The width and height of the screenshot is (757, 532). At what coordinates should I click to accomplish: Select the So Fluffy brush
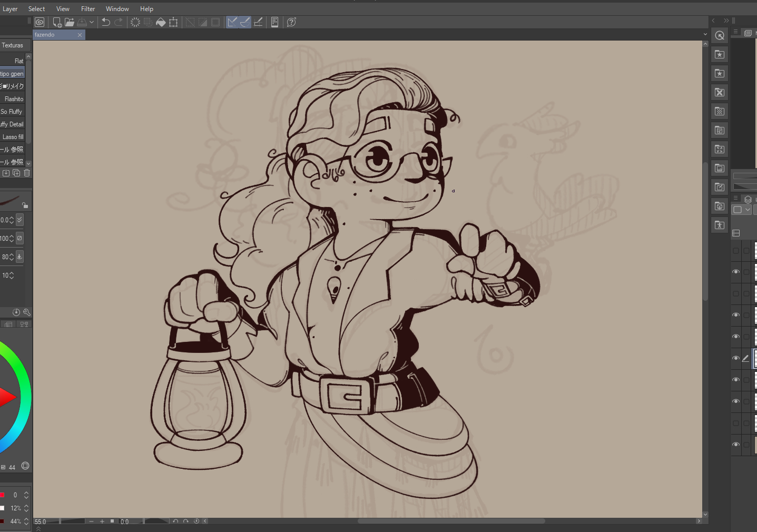pos(12,112)
